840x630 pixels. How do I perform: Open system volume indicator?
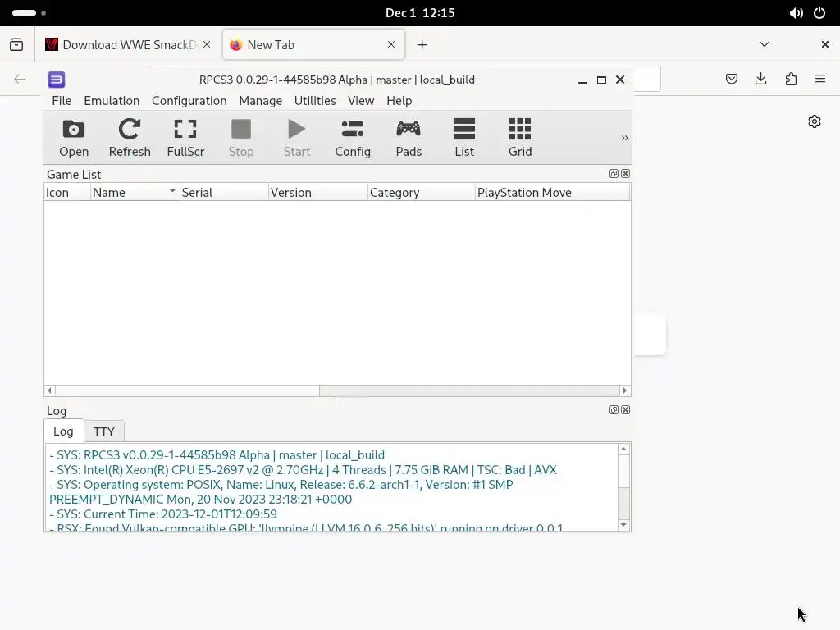(796, 13)
